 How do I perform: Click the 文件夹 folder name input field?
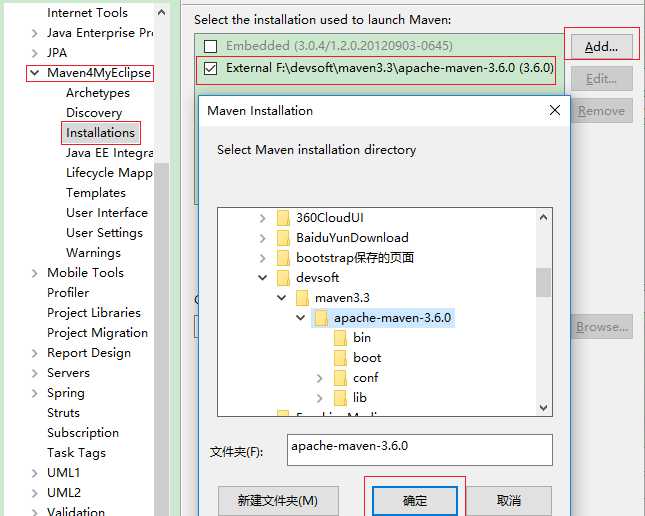[x=420, y=450]
